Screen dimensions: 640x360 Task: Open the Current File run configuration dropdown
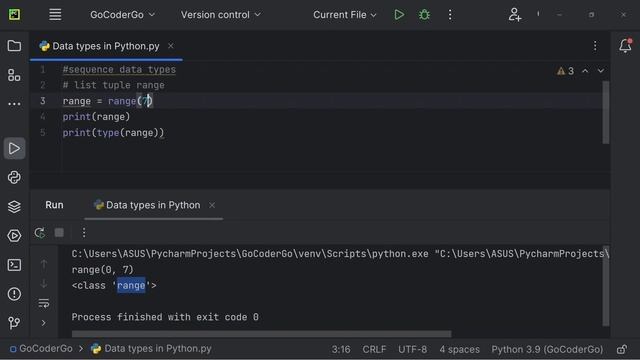pyautogui.click(x=344, y=15)
